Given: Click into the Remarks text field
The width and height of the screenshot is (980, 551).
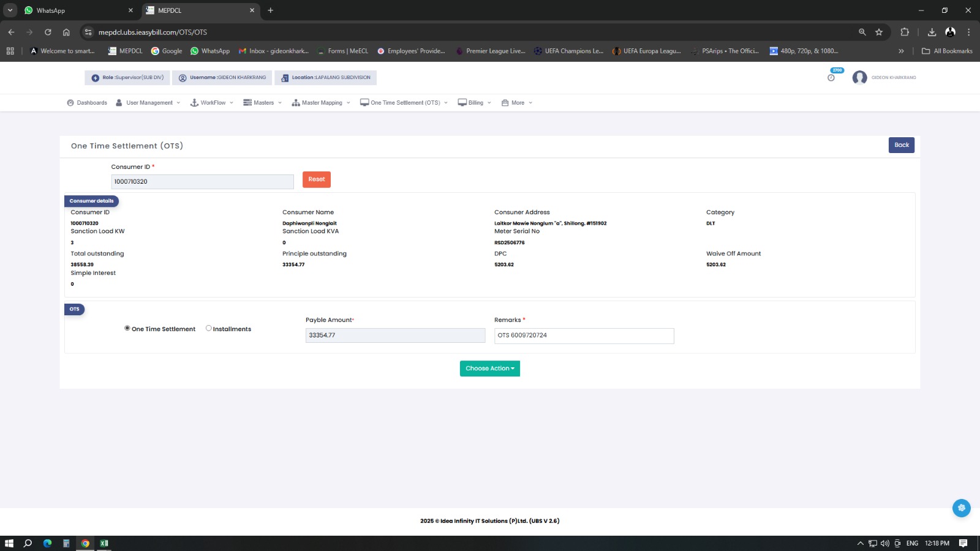Looking at the screenshot, I should click(584, 335).
